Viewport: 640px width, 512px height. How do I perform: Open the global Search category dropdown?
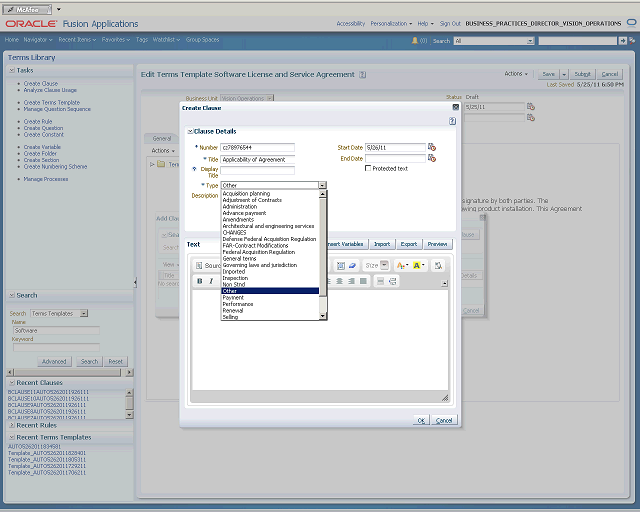[530, 41]
